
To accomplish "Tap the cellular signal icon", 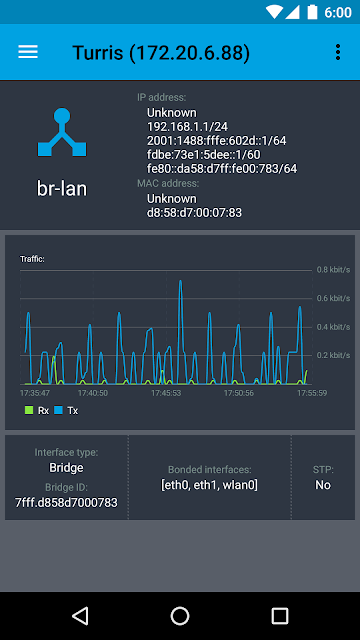I will click(293, 12).
